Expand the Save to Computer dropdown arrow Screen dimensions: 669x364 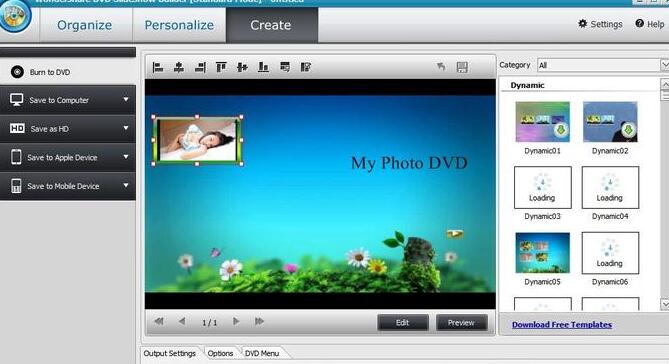coord(126,99)
